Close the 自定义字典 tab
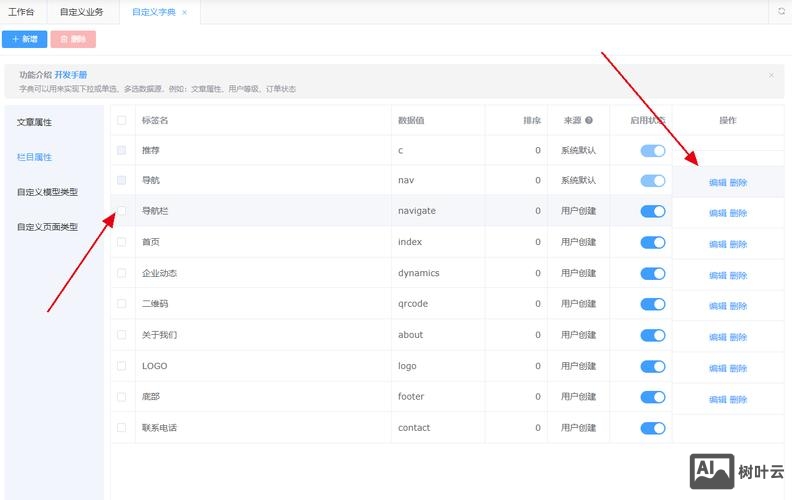The width and height of the screenshot is (792, 500). (x=184, y=12)
